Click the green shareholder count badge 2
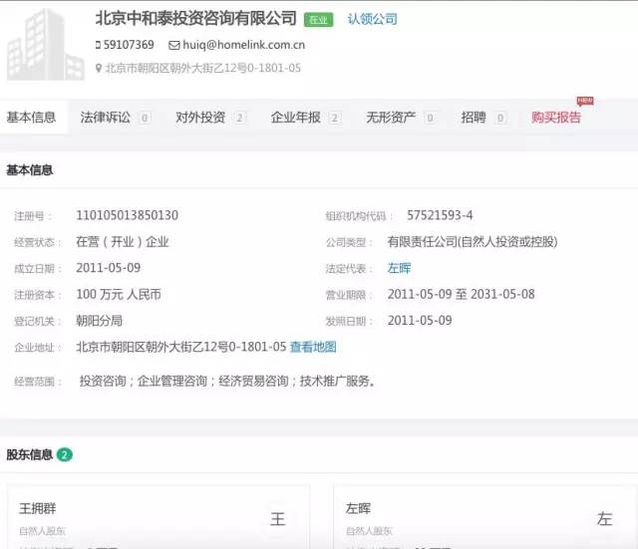 (x=65, y=455)
